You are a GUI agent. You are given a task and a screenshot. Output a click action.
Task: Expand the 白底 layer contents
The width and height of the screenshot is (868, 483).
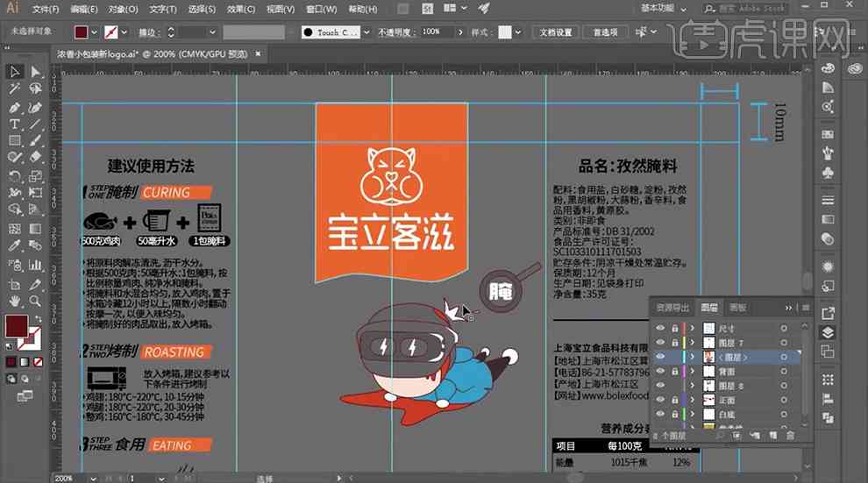tap(692, 414)
